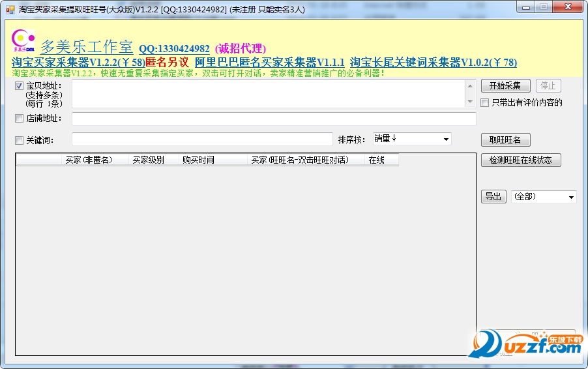Sort by 购买时间 column header

(x=213, y=160)
